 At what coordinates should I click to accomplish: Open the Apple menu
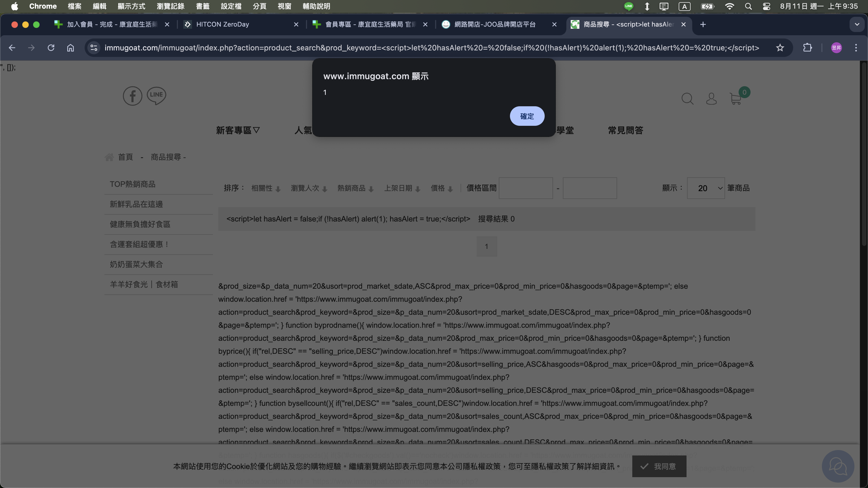[14, 6]
